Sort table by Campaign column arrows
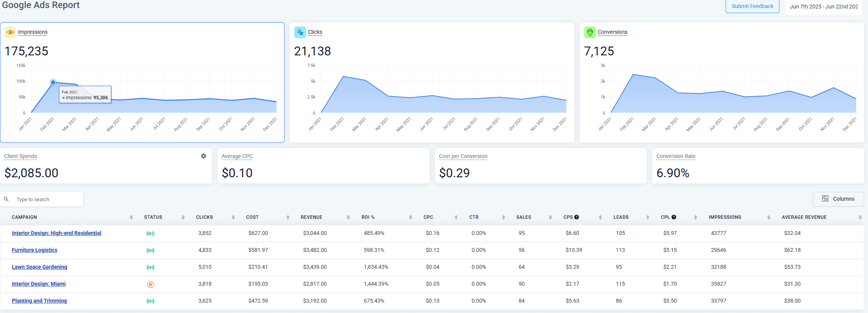This screenshot has width=868, height=313. pos(131,217)
